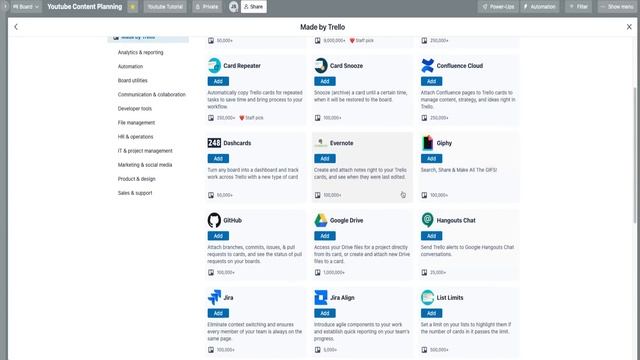Click the Confluence Cloud card title
Viewport: 640px width, 360px height.
pos(460,66)
